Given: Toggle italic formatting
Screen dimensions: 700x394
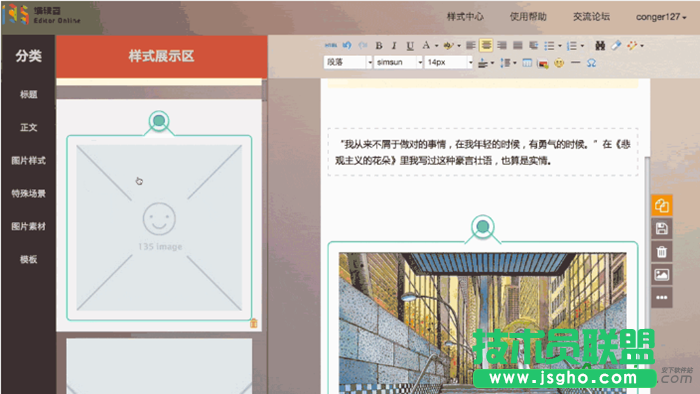Looking at the screenshot, I should click(x=394, y=46).
